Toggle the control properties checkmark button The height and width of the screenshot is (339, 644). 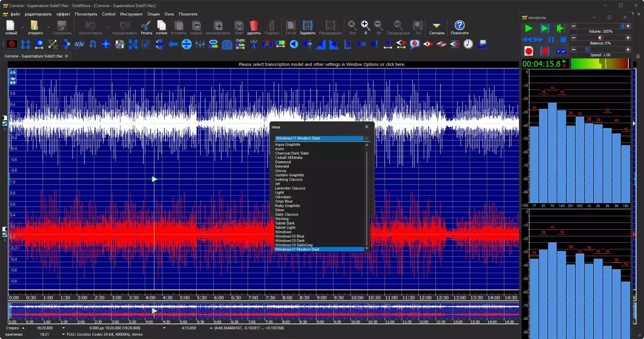click(561, 51)
